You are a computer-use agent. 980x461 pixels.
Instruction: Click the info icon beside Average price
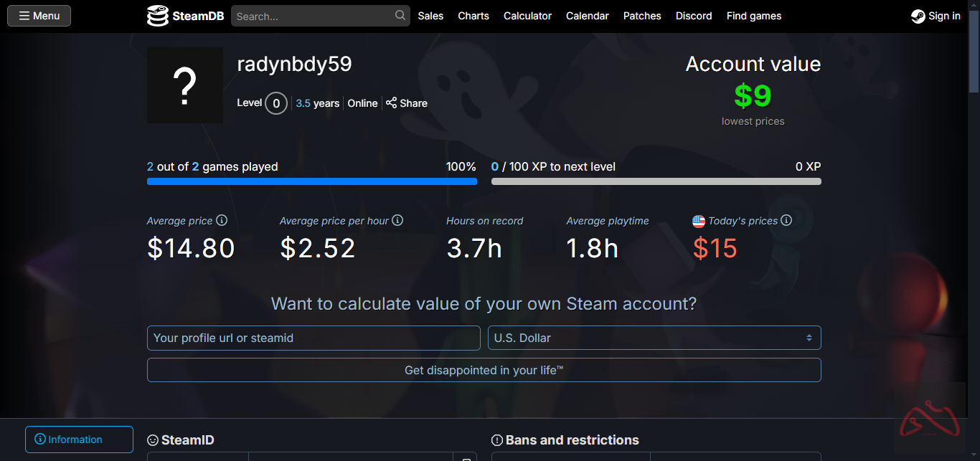222,221
